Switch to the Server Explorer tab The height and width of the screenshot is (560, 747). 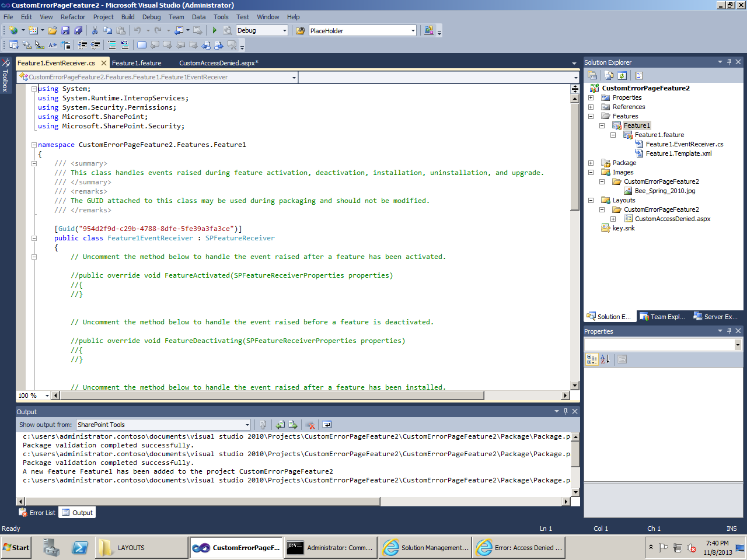pyautogui.click(x=715, y=317)
